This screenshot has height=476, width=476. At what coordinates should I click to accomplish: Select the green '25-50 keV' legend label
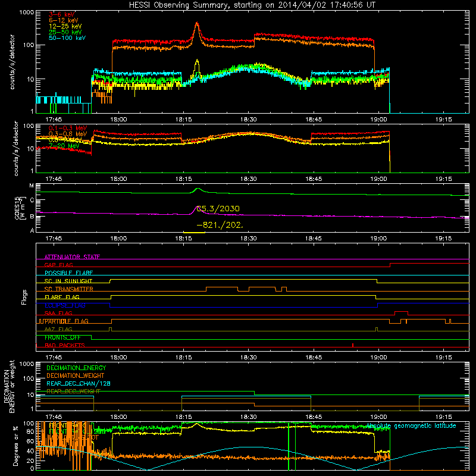(x=65, y=32)
